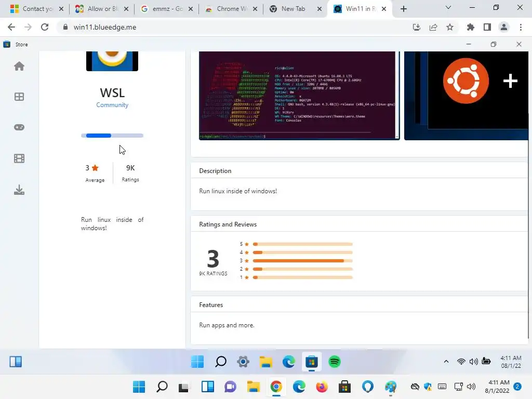Click the WSL install progress bar
Screen dimensions: 532x399
click(x=112, y=136)
